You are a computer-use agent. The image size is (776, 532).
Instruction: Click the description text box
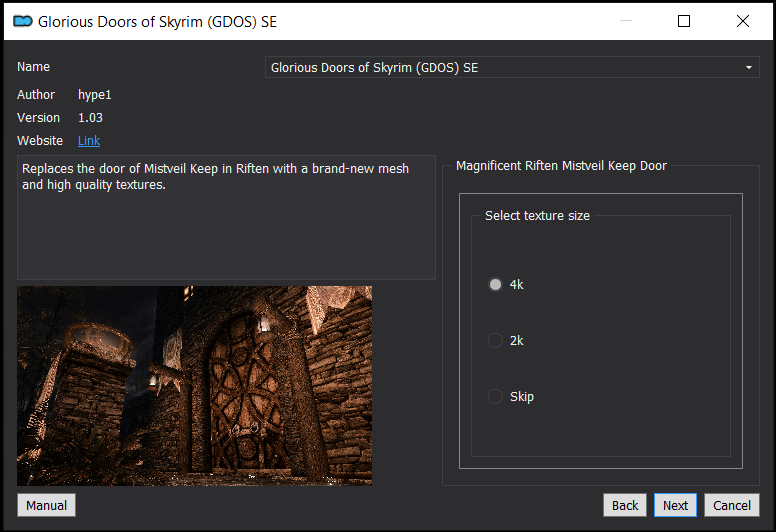click(226, 218)
